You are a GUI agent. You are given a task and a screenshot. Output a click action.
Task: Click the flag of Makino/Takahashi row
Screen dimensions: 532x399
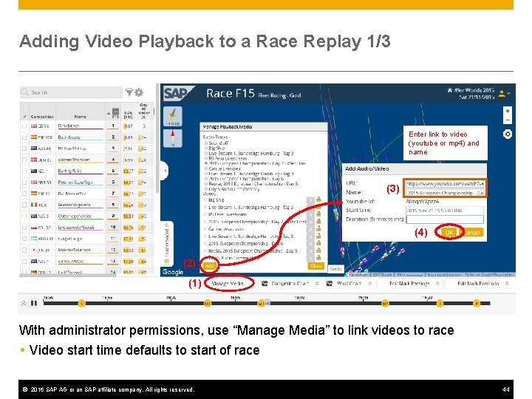tap(33, 250)
